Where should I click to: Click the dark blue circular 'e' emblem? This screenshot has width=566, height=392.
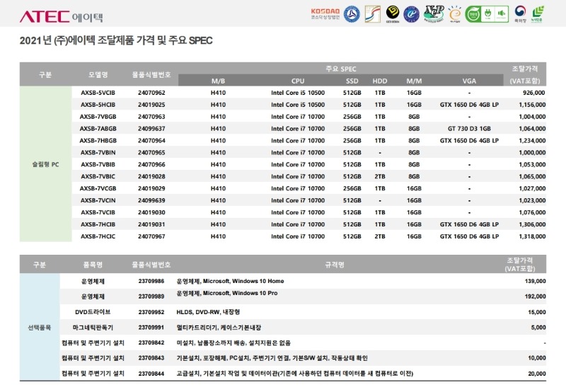[x=412, y=14]
